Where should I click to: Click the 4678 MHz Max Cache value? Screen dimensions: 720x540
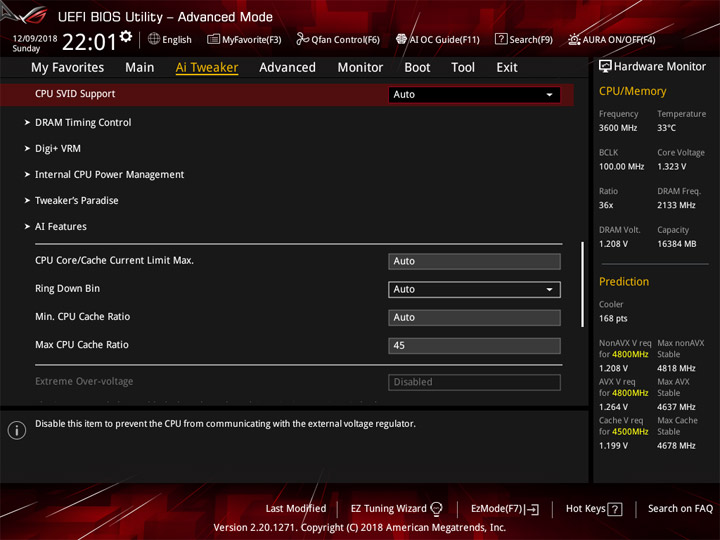[x=676, y=446]
